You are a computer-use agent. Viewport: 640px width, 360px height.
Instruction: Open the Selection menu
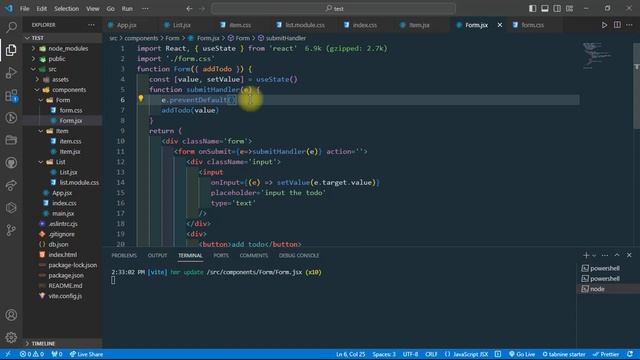66,8
